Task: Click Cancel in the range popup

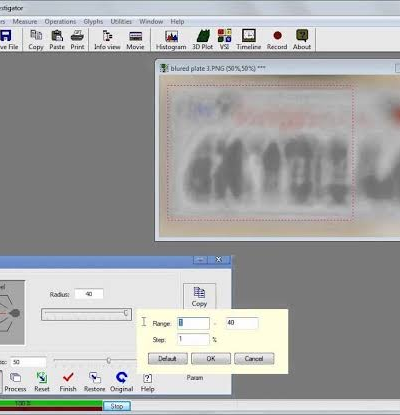Action: [254, 359]
